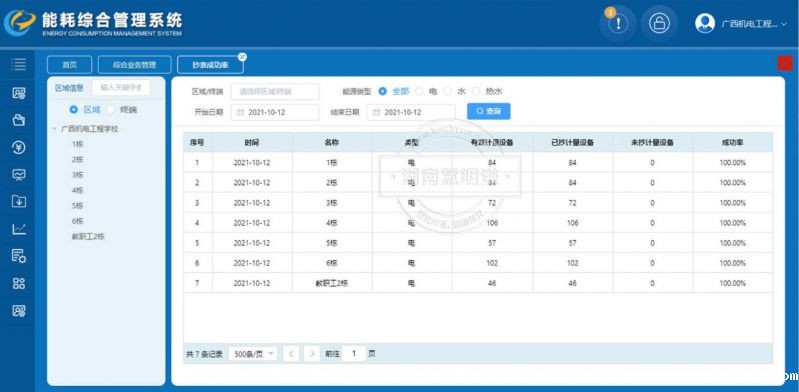Select the 热水 energy type radio button
799x392 pixels.
pos(476,91)
